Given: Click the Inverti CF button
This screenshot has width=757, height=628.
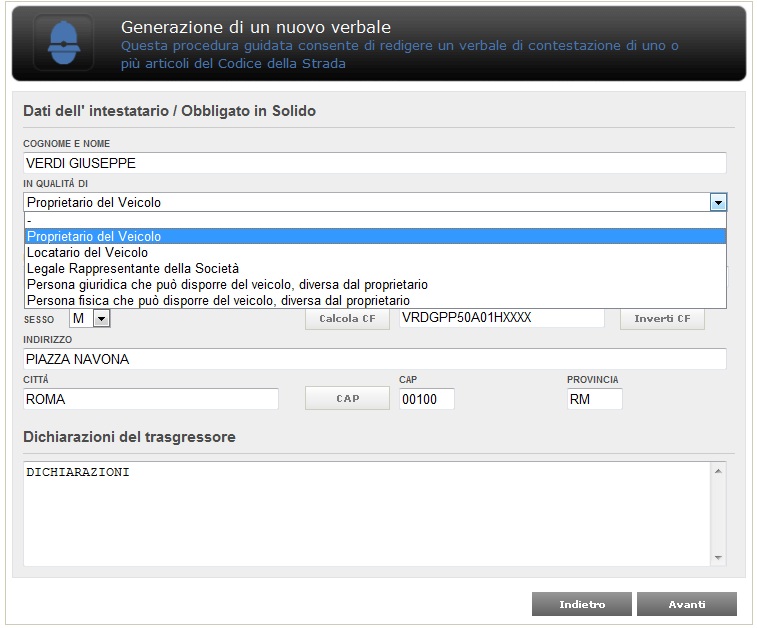Looking at the screenshot, I should tap(662, 319).
